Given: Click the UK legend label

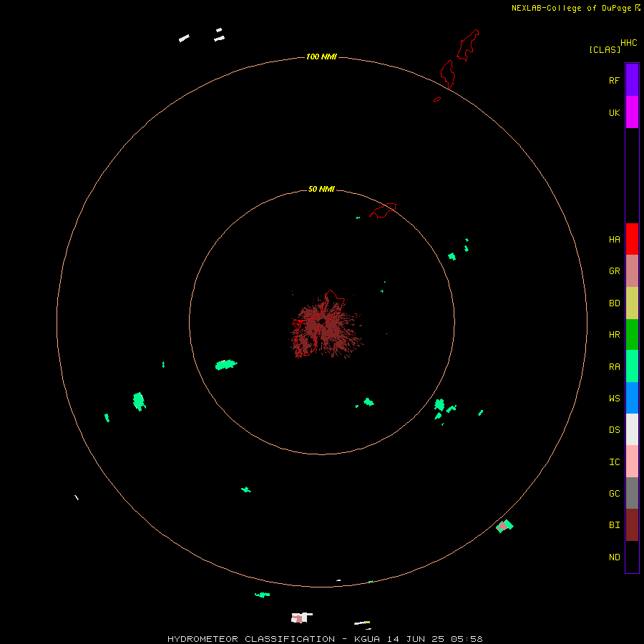Looking at the screenshot, I should click(614, 112).
